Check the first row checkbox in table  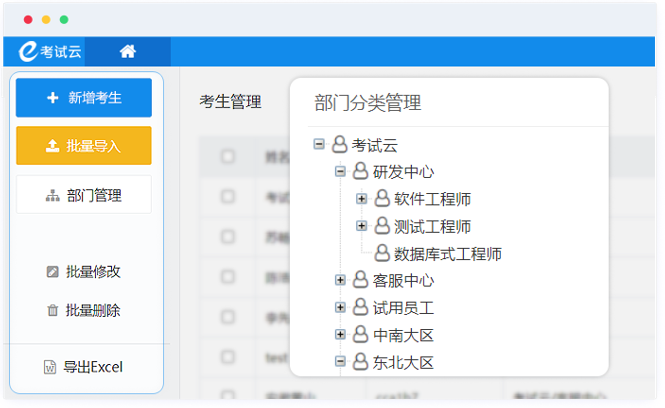coord(228,197)
